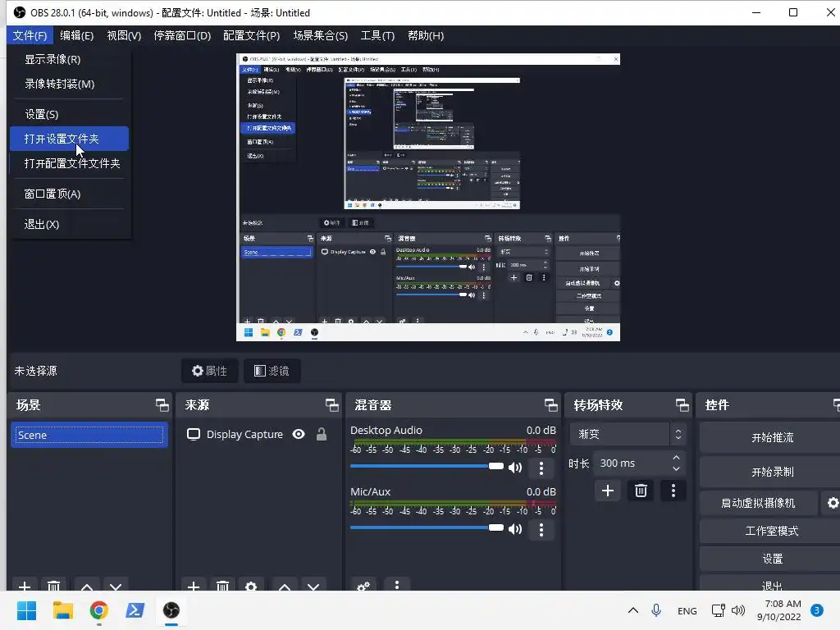Choose 录像转封装(M) menu entry

70,84
